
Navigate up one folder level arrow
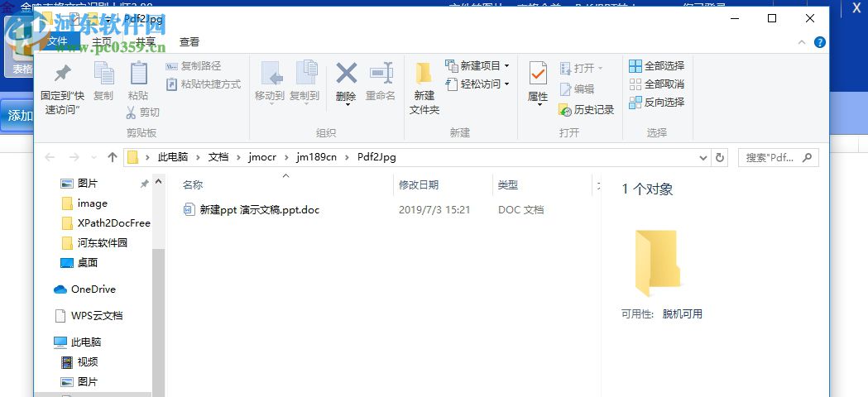[113, 157]
